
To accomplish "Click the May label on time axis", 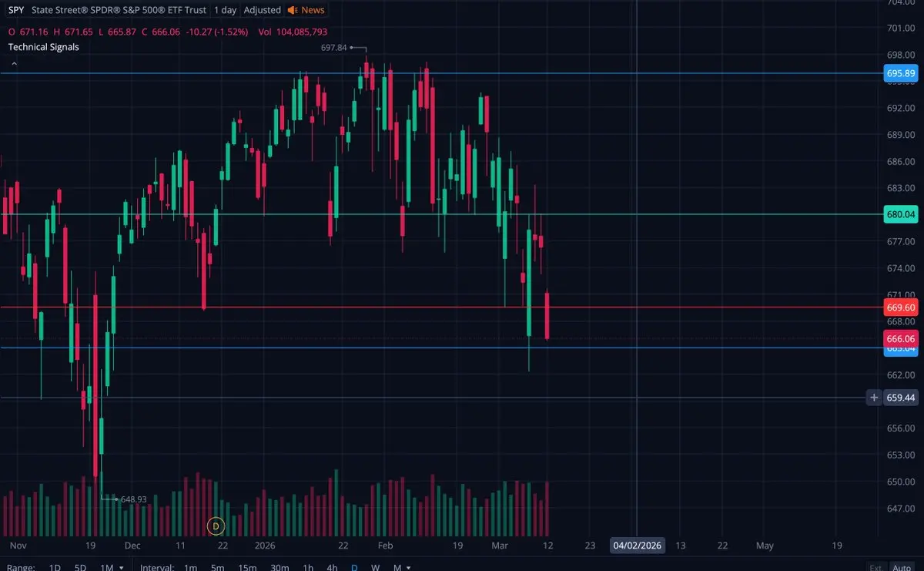I will (765, 546).
